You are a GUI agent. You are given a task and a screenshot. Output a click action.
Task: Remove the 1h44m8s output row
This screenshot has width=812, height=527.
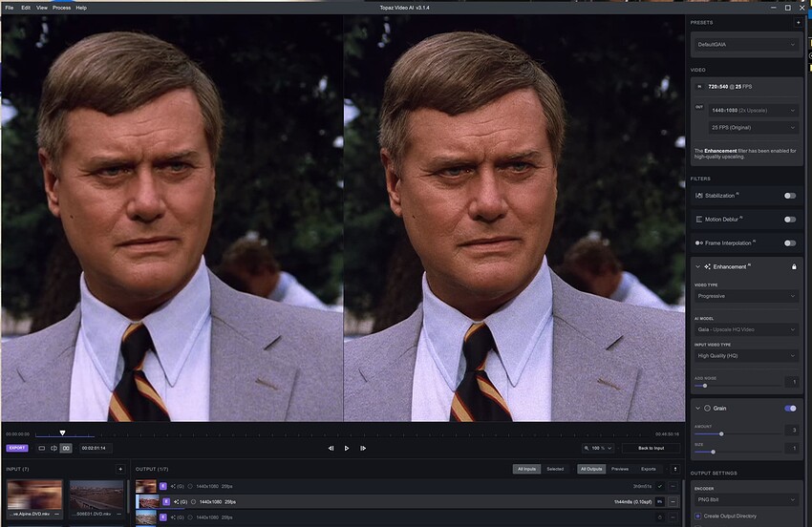(673, 501)
